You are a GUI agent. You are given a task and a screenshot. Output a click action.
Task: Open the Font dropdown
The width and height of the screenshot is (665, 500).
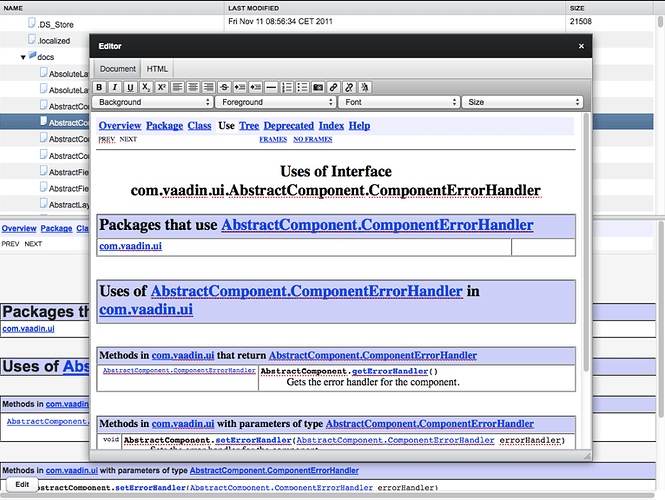(399, 102)
